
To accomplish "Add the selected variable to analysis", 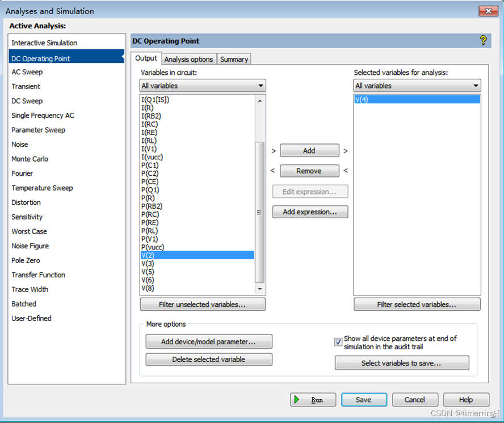I will tap(309, 151).
